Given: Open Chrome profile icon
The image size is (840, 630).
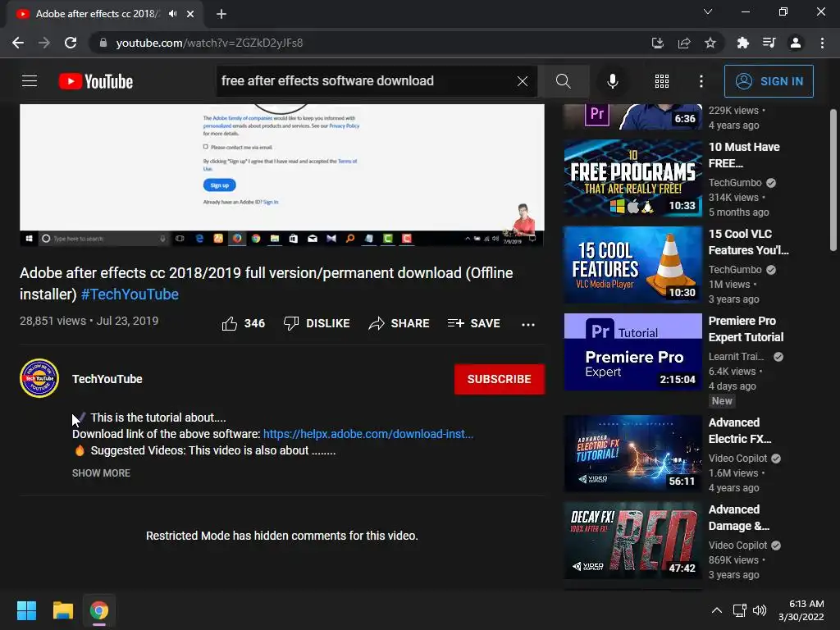Looking at the screenshot, I should pos(796,43).
